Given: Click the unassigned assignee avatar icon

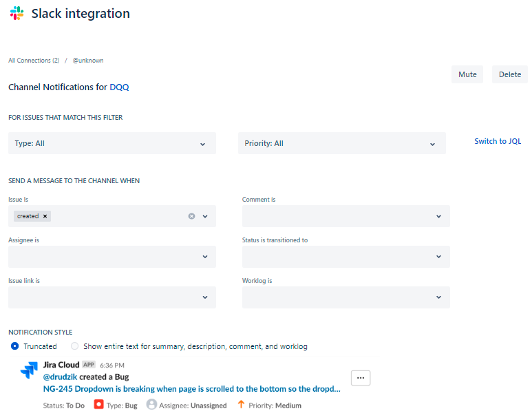Looking at the screenshot, I should coord(151,405).
